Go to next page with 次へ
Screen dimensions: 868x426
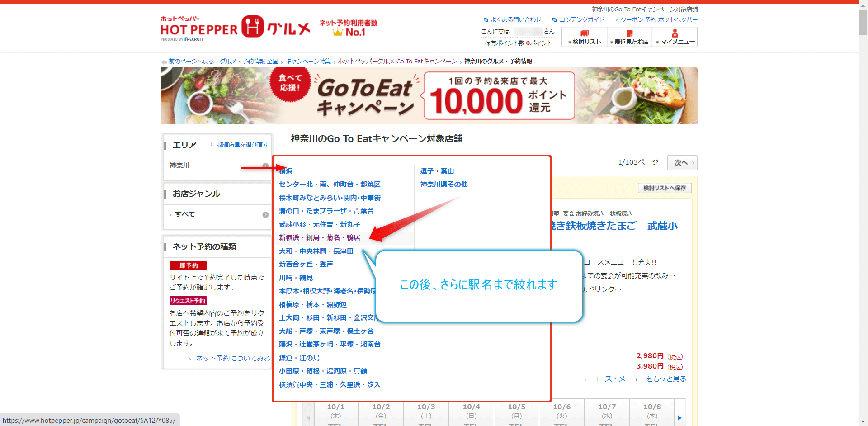[x=682, y=162]
